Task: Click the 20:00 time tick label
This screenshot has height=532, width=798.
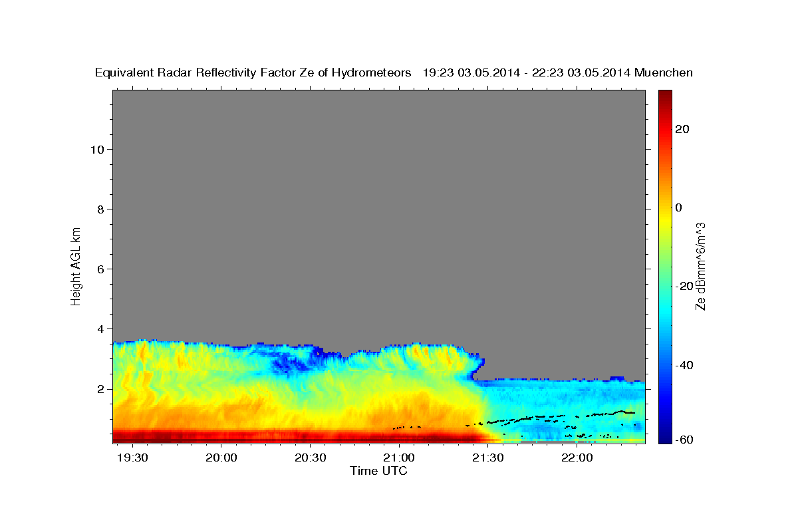Action: pyautogui.click(x=221, y=458)
